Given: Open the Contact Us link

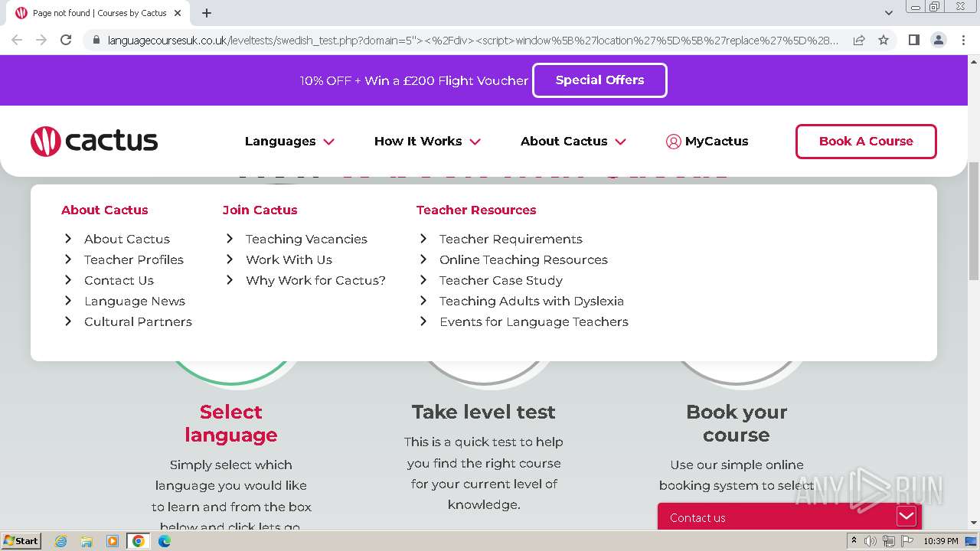Looking at the screenshot, I should pos(119,280).
